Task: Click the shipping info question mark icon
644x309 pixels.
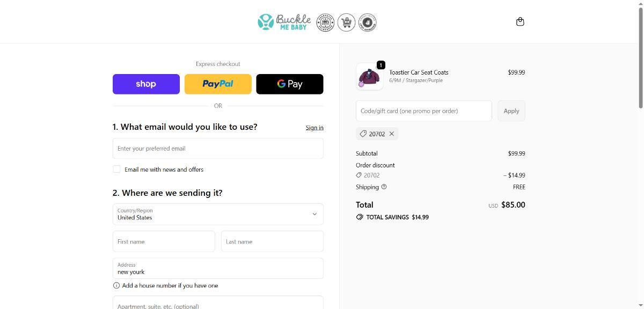Action: pyautogui.click(x=384, y=187)
